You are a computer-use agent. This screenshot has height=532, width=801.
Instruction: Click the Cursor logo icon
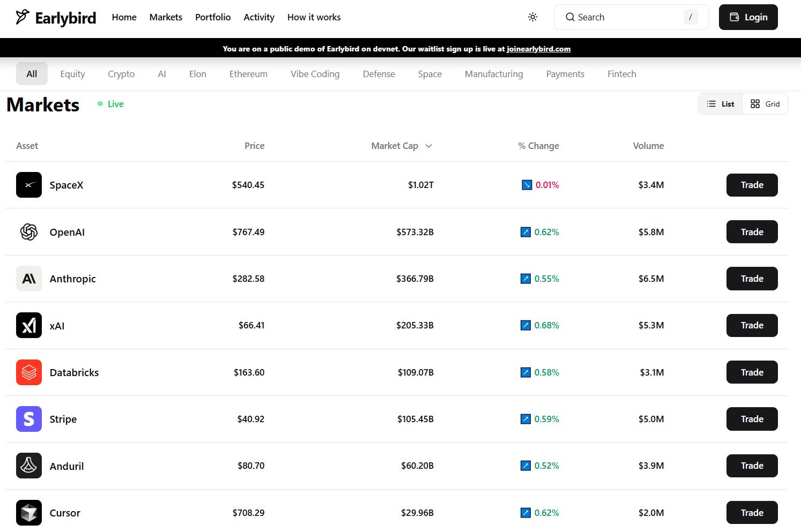click(x=29, y=513)
